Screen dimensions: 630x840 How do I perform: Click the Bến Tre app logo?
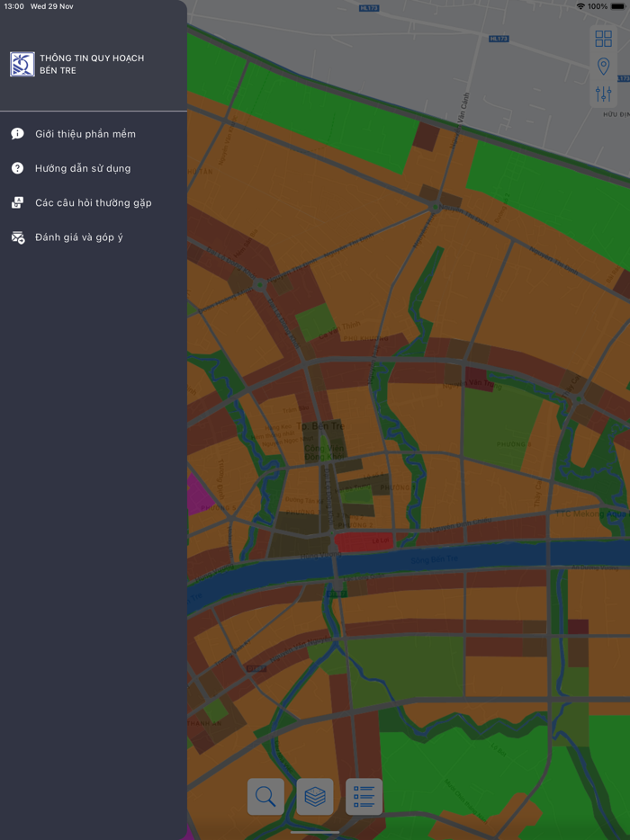point(22,64)
